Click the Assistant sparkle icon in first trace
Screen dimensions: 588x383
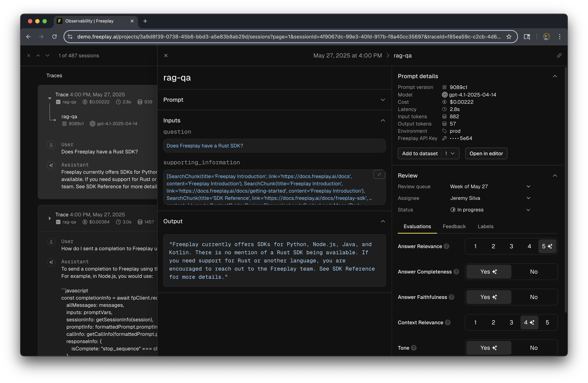pos(51,165)
